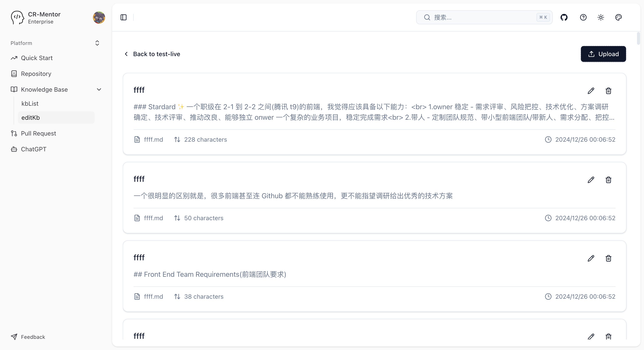Collapse the sidebar using the panel toggle icon

(x=123, y=17)
